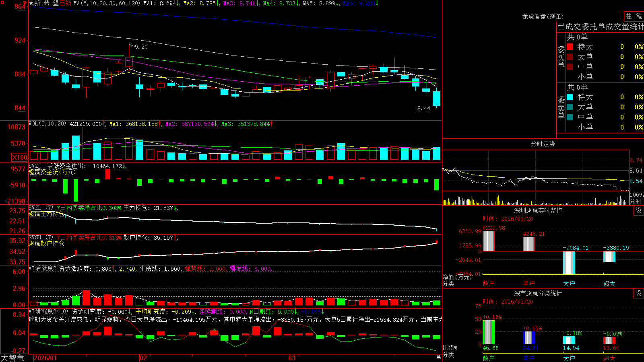
Task: Click the 超大 bar showing -3380.19
Action: (609, 257)
